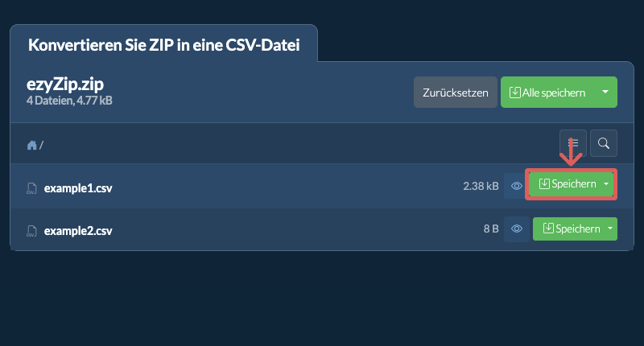Click the ezyZip.zip archive title
This screenshot has width=644, height=346.
65,84
